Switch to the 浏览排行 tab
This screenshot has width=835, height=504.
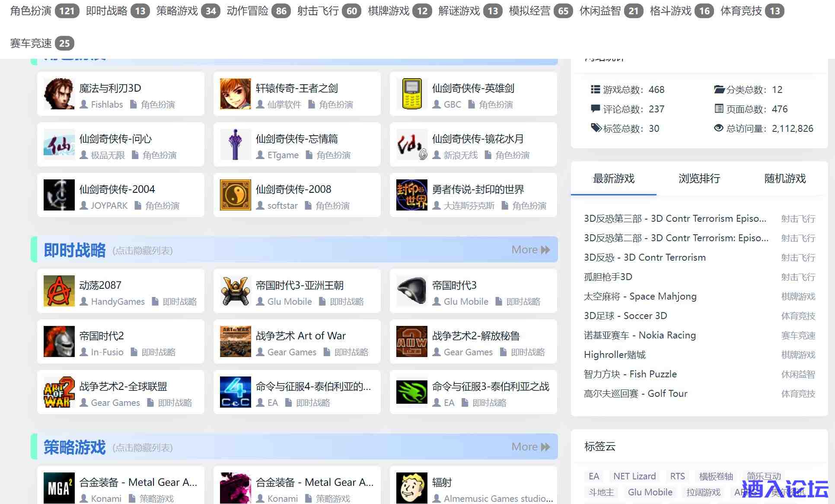[x=699, y=179]
